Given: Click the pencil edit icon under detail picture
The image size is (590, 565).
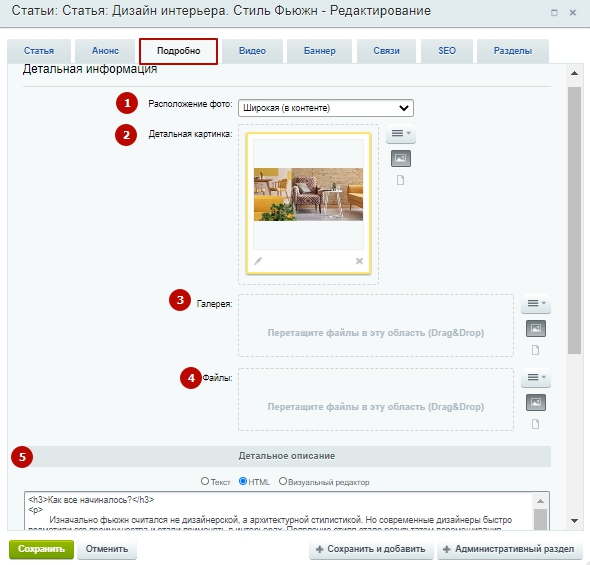Looking at the screenshot, I should pyautogui.click(x=258, y=261).
